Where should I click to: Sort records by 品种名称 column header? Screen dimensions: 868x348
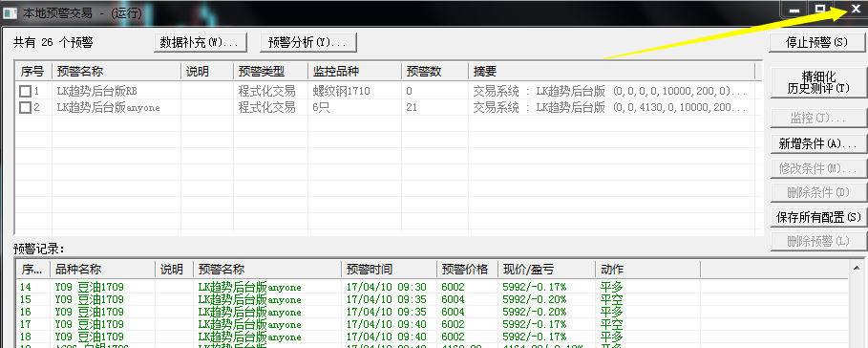(x=103, y=270)
